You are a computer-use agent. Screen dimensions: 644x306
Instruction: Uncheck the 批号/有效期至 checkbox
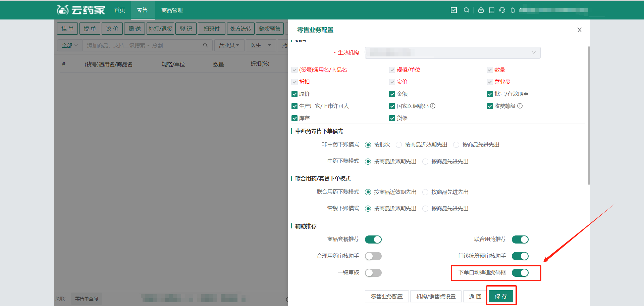point(490,94)
